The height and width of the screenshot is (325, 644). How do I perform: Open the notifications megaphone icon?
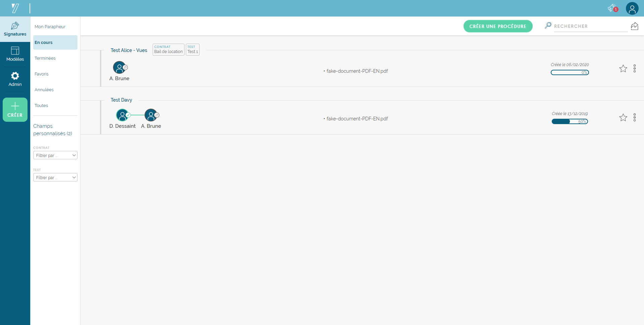[612, 8]
